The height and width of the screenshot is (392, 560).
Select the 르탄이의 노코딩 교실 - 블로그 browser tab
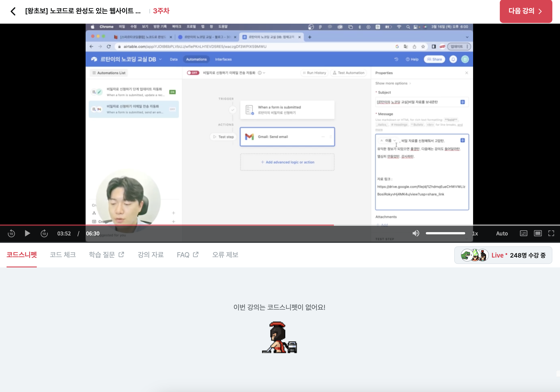coord(207,37)
